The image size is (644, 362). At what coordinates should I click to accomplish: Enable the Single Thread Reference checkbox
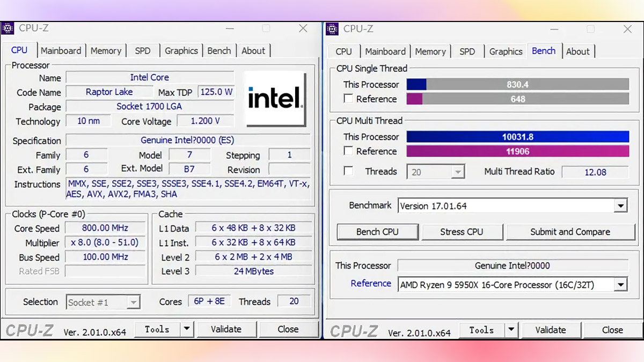click(x=348, y=99)
